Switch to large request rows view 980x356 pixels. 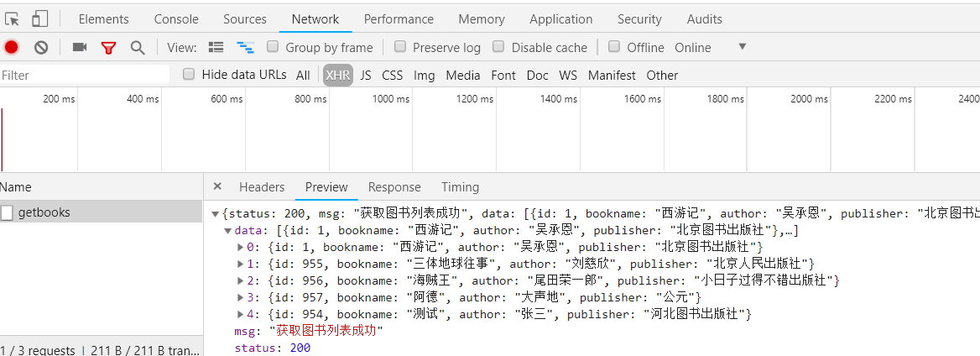click(x=216, y=47)
